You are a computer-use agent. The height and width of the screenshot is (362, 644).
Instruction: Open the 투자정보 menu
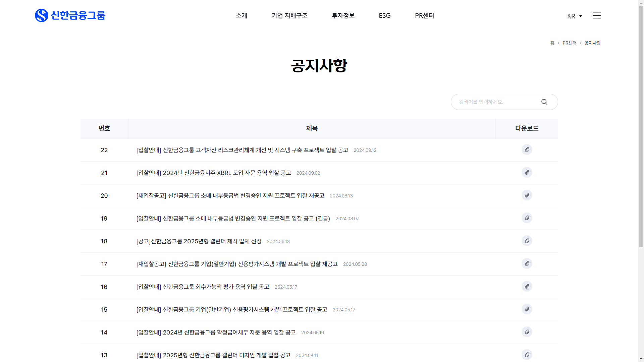pos(343,15)
